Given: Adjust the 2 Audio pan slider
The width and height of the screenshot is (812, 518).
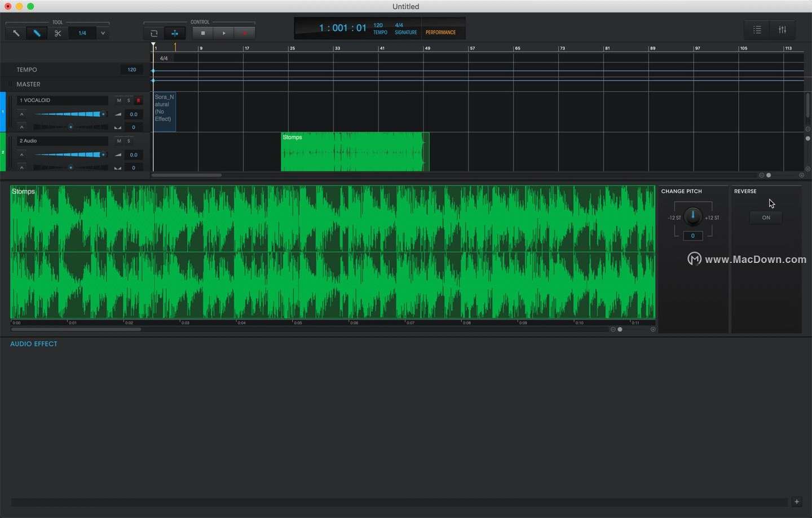Looking at the screenshot, I should click(x=70, y=167).
